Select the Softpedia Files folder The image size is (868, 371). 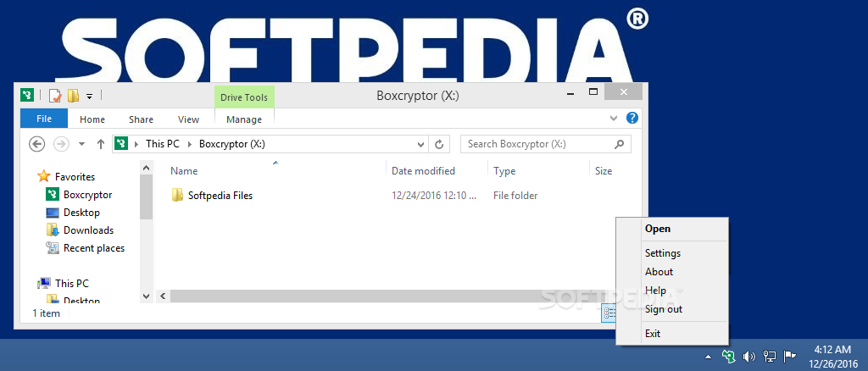point(220,195)
